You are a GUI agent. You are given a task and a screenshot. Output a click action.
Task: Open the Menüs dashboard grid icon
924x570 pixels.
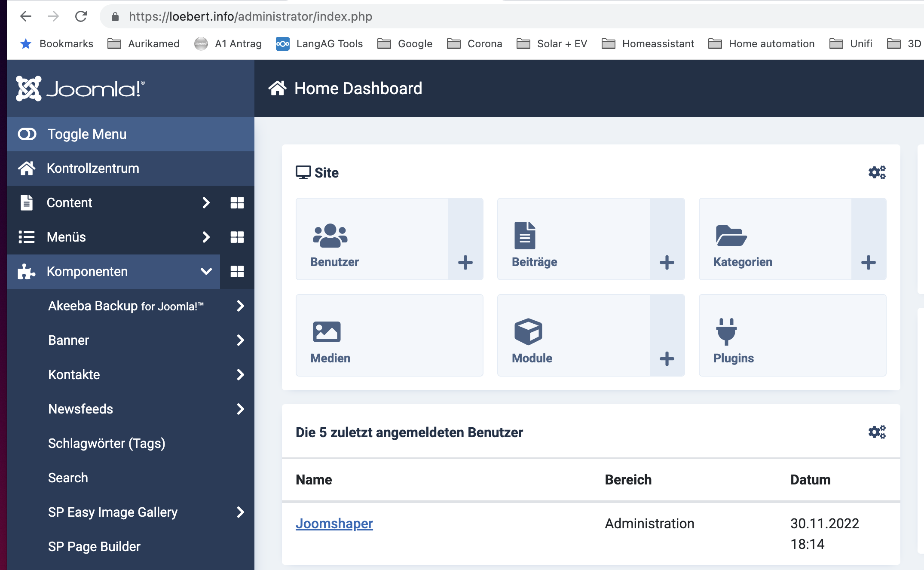(x=237, y=237)
